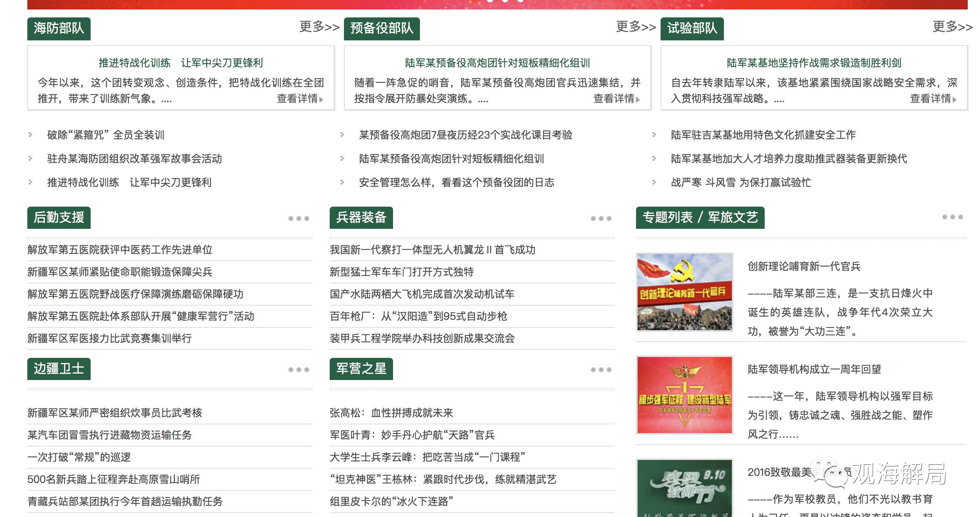
Task: Expand 更多>> for 预备役部队 section
Action: tap(636, 27)
